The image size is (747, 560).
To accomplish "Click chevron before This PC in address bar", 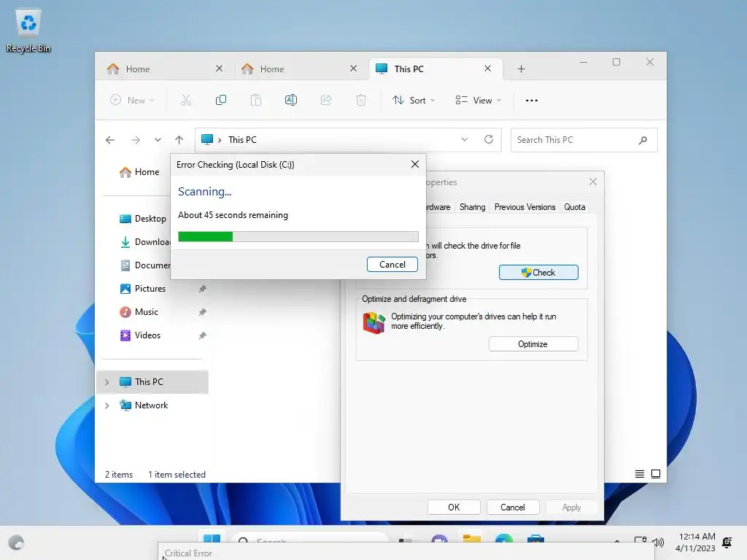I will (x=220, y=140).
